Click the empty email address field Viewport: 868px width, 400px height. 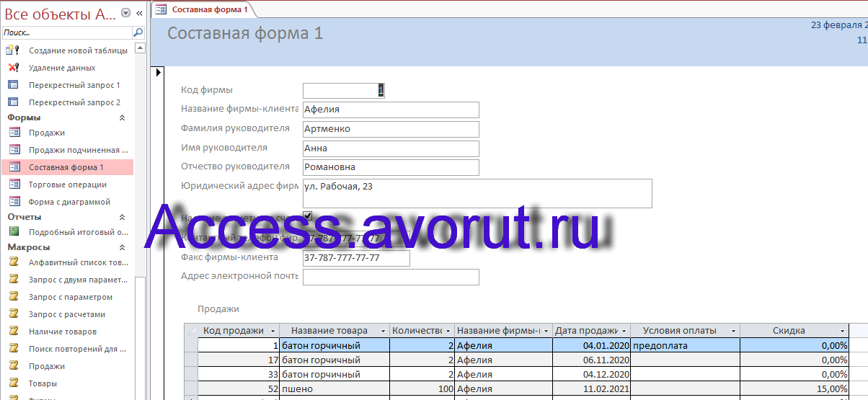391,277
